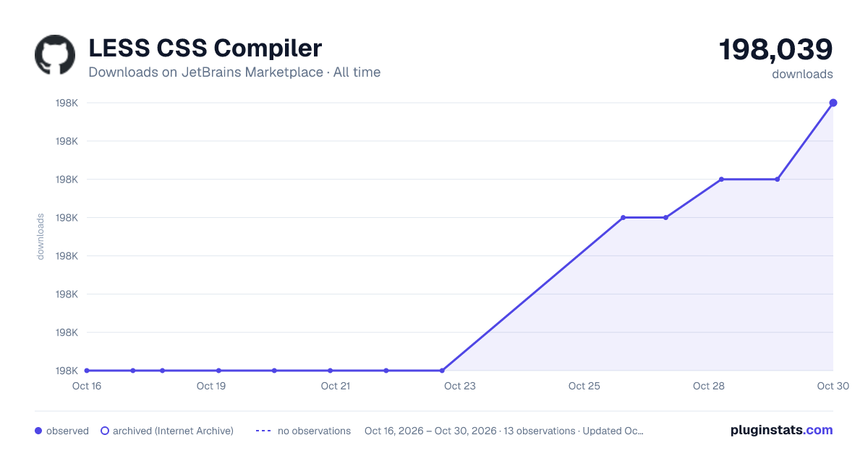Click the 'Oct 25' x-axis label
The height and width of the screenshot is (456, 868).
coord(584,386)
